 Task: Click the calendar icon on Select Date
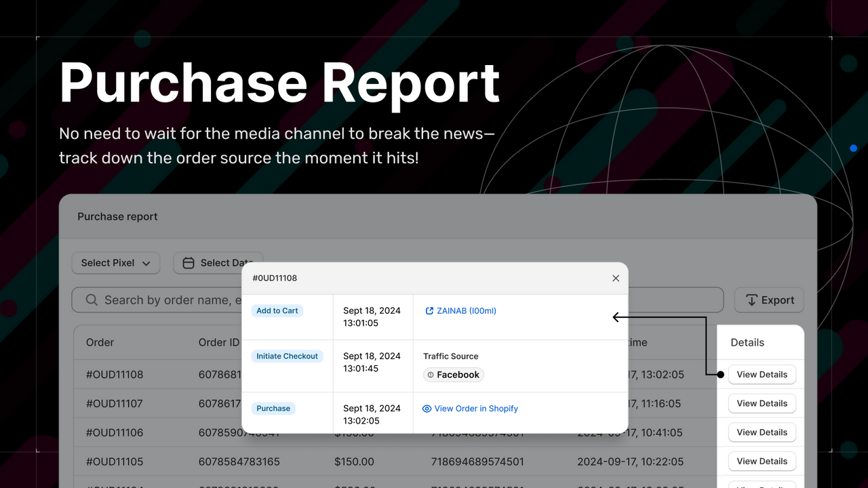pos(189,263)
